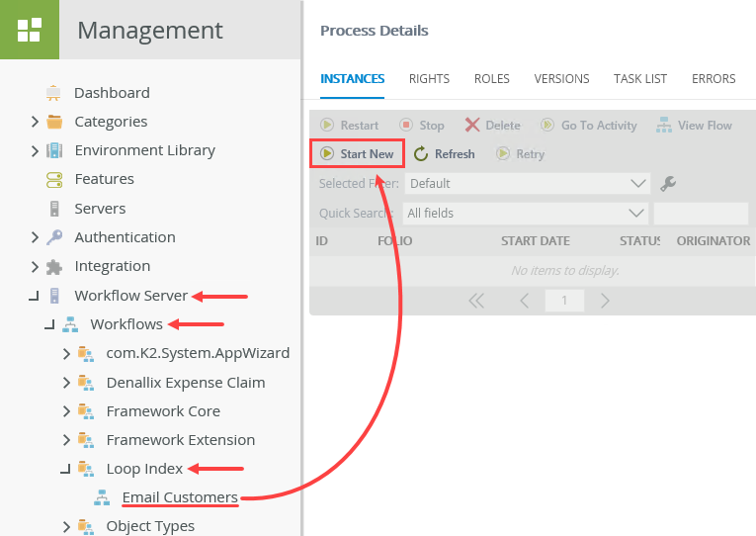Screen dimensions: 756x536
Task: Open the Task List tab
Action: click(640, 79)
